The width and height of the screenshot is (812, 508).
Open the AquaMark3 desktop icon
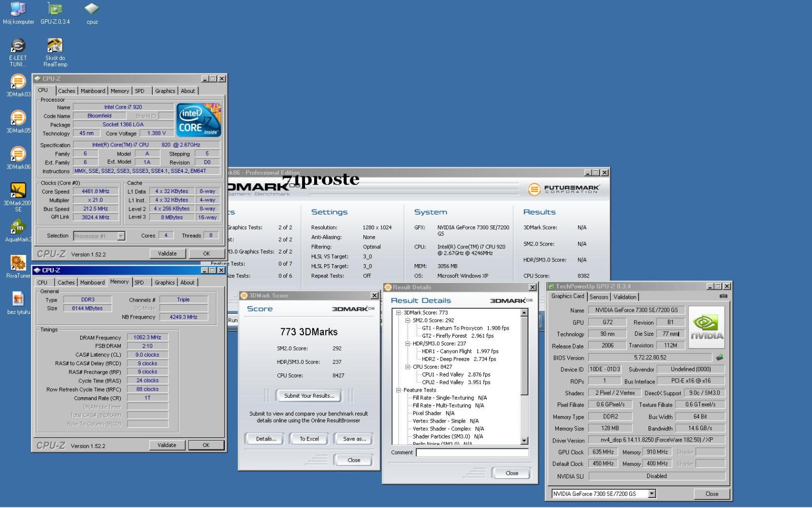pos(18,231)
